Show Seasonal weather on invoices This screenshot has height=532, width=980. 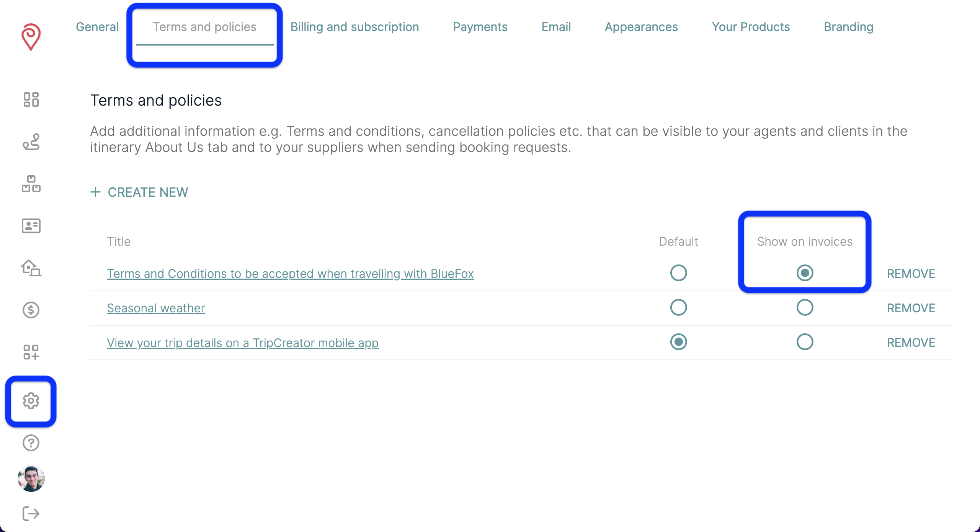point(805,308)
